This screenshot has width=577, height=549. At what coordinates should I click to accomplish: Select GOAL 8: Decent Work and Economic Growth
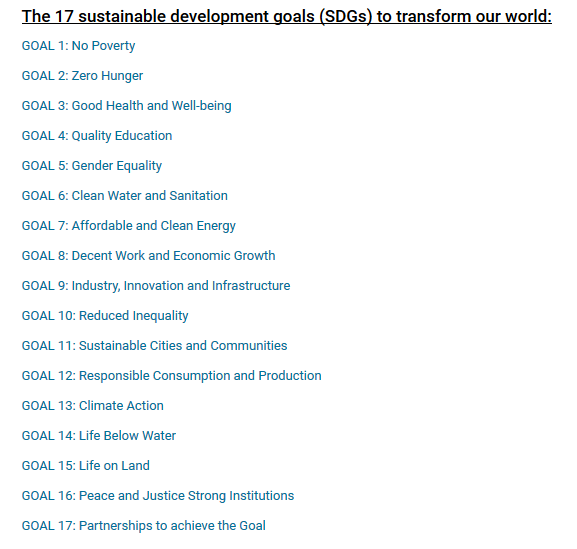coord(149,256)
